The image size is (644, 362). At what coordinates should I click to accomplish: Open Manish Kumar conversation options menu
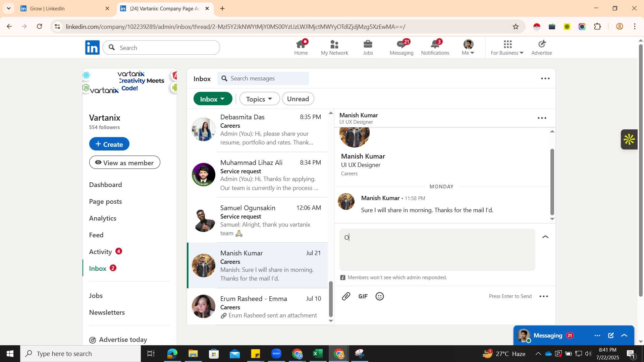point(542,118)
